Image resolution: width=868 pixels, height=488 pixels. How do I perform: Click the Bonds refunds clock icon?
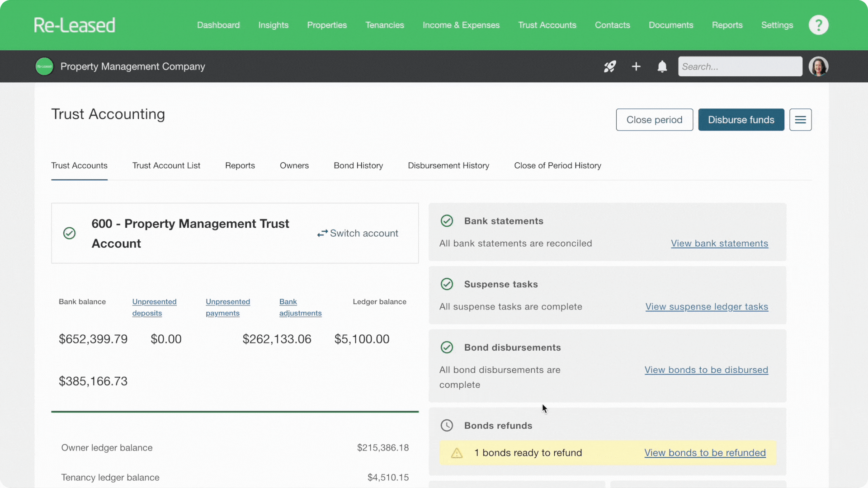(447, 426)
